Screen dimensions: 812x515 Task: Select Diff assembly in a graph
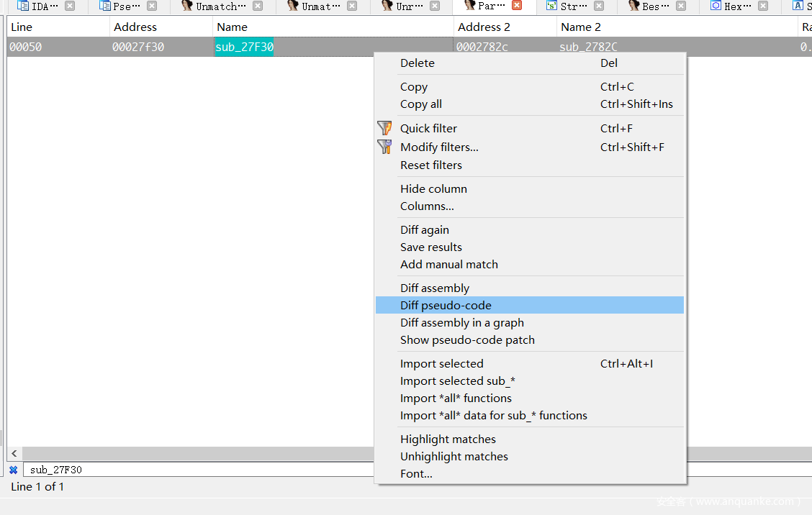[x=461, y=322]
